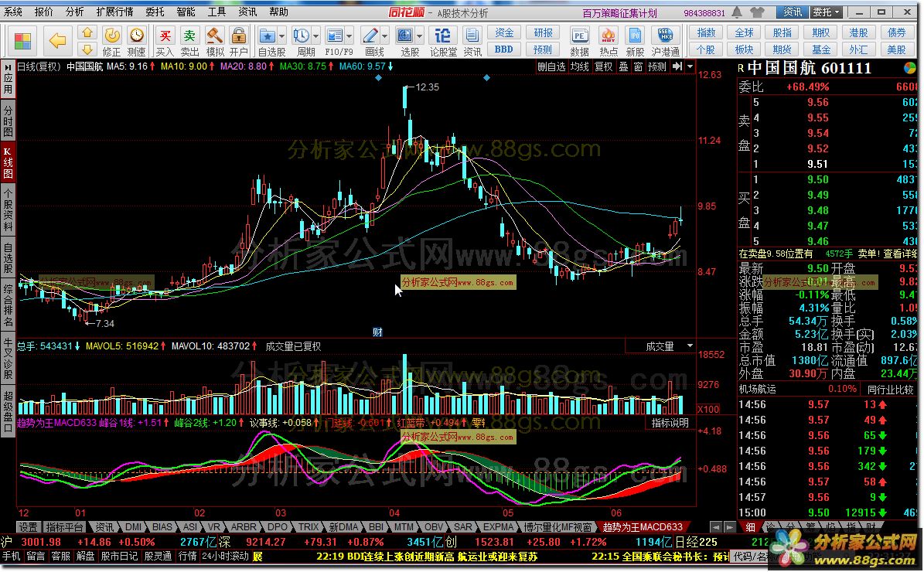The height and width of the screenshot is (572, 924).
Task: Click the left arrow beside the indicator tabs
Action: coord(715,527)
